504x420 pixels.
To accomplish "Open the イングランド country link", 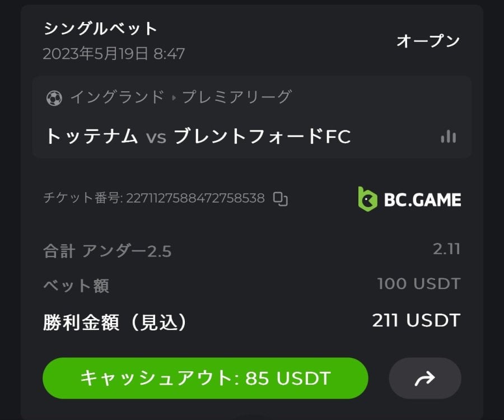I will click(117, 97).
